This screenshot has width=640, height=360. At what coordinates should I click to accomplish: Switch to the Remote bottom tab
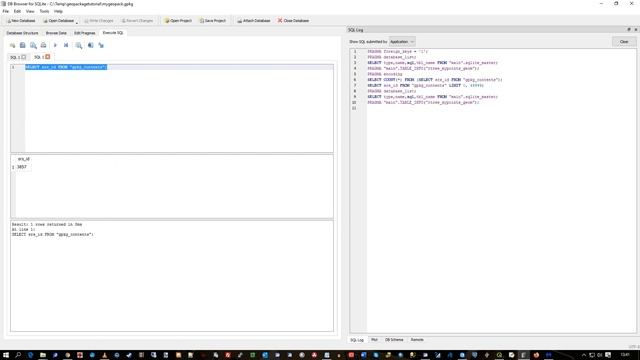[x=417, y=340]
